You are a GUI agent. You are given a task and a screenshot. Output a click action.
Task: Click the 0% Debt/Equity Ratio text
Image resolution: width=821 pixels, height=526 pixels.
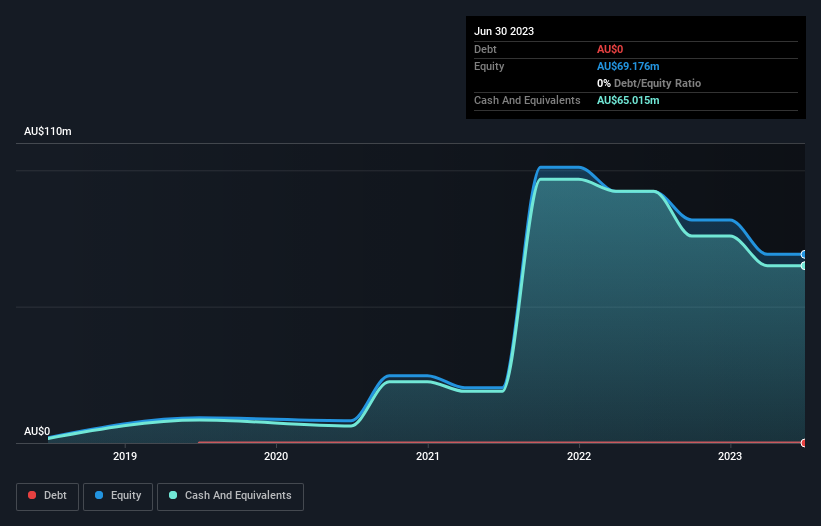pyautogui.click(x=649, y=83)
